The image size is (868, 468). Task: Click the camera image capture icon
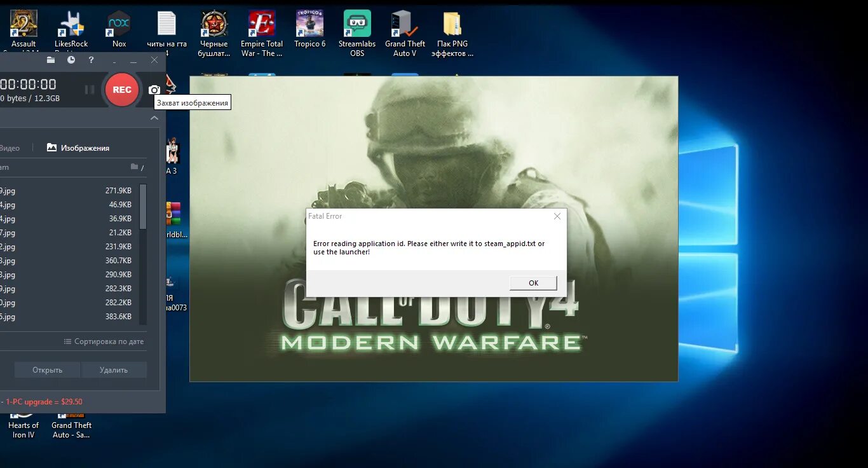tap(154, 90)
